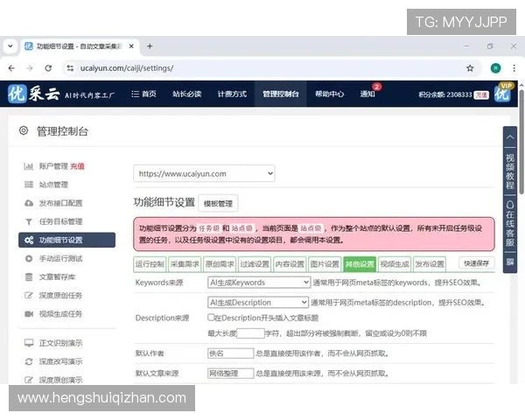Click the 功能细节设置 gears icon

[29, 240]
